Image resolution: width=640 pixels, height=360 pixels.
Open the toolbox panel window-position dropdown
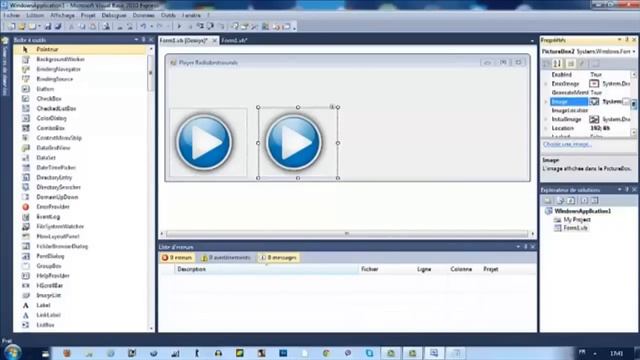[136, 40]
